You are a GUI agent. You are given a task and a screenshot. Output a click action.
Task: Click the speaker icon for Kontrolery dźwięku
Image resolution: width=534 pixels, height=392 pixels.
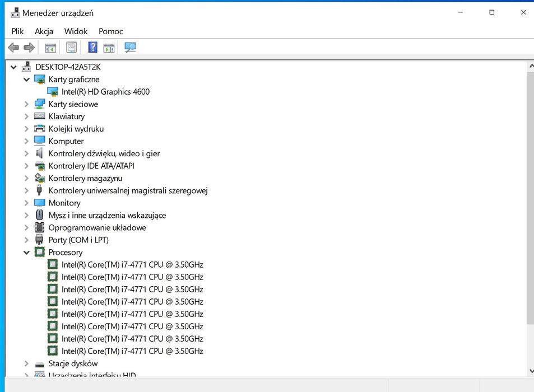click(x=40, y=153)
